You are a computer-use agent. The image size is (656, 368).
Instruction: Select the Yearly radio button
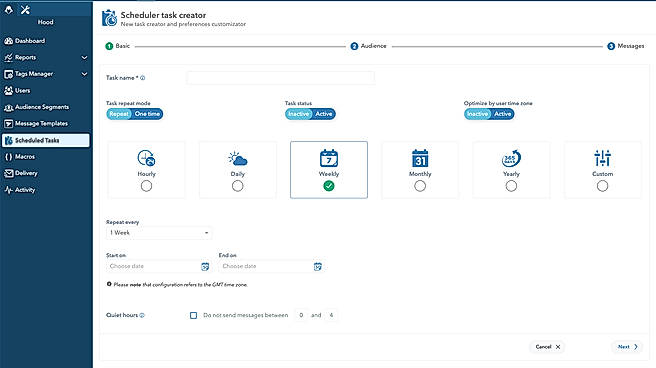pos(511,186)
